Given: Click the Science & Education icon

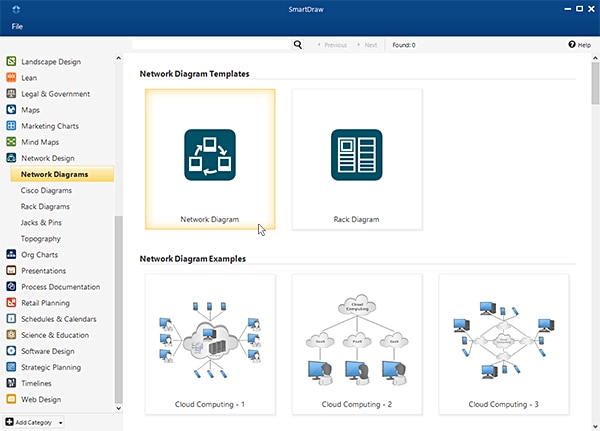Looking at the screenshot, I should point(11,335).
